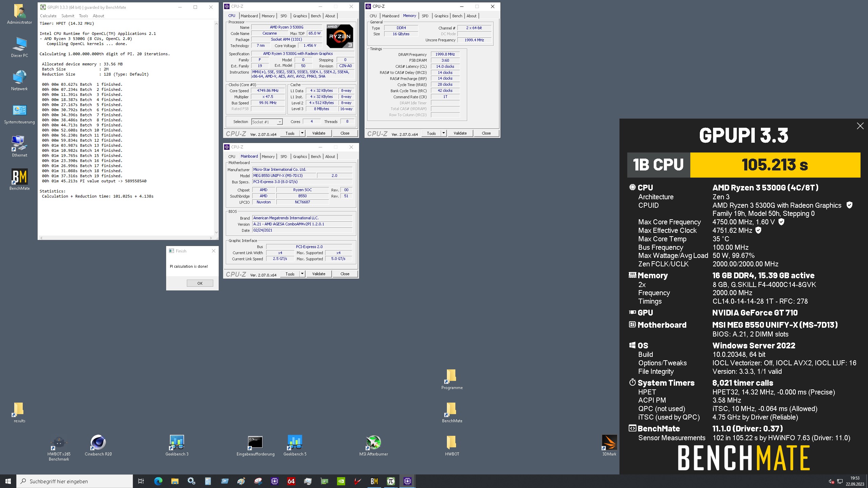
Task: Switch to SPD tab in Memory CPU-Z window
Action: click(425, 16)
